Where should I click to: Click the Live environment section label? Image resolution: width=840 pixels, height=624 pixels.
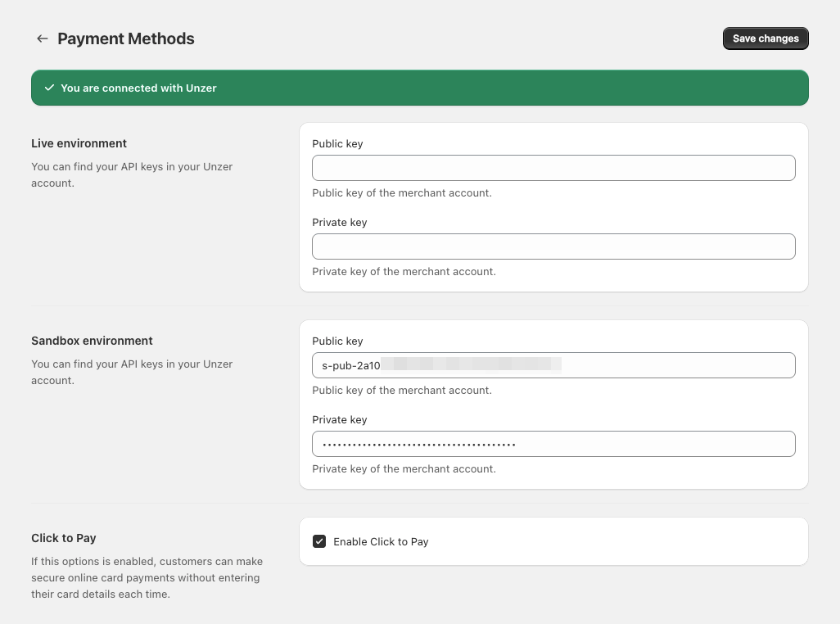tap(79, 143)
